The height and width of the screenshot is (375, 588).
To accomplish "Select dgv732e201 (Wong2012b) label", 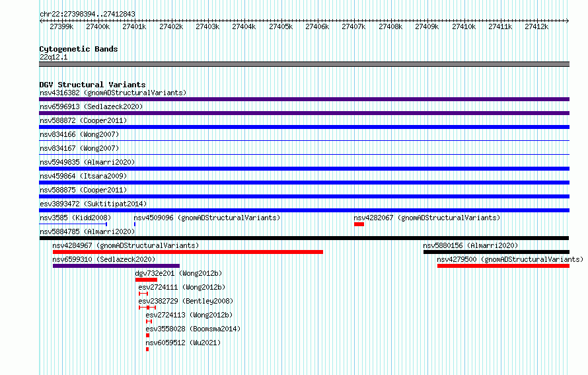I will [x=178, y=273].
